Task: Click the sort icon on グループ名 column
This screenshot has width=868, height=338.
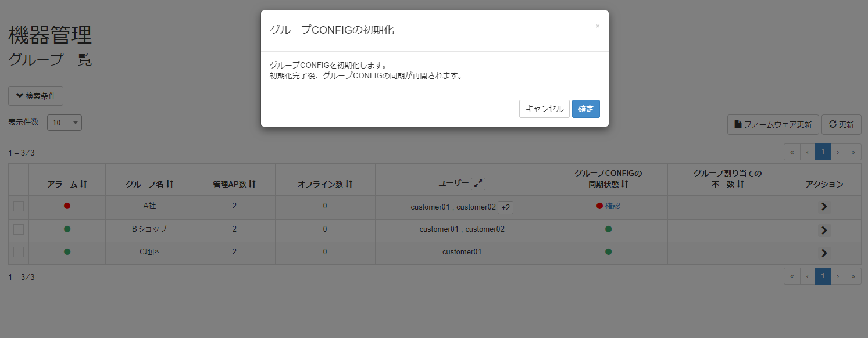Action: 170,182
